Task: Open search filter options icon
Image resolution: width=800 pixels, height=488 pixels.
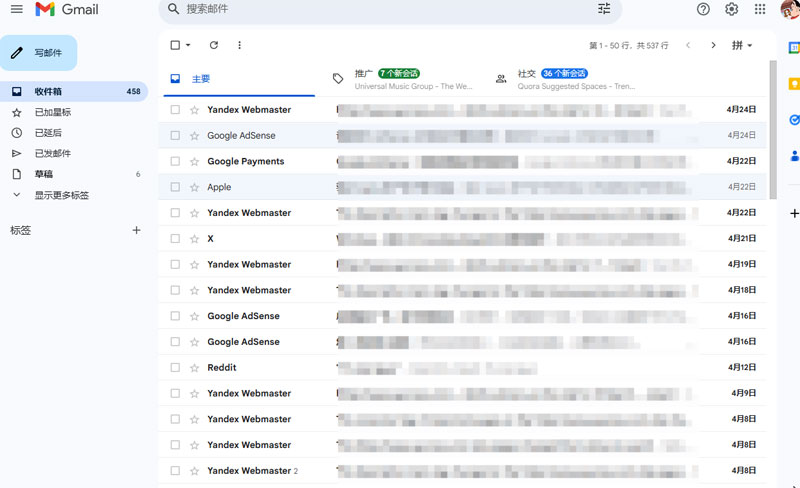Action: [x=604, y=9]
